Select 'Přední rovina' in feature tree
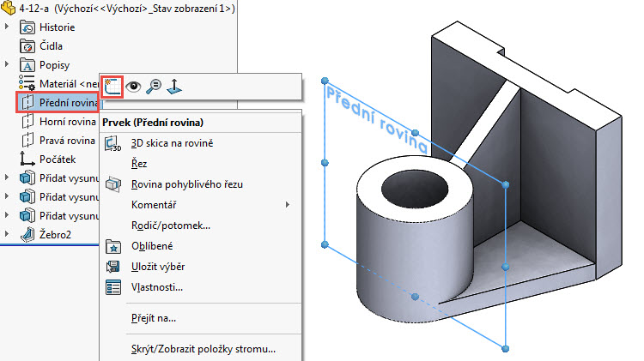644x361 pixels. click(x=68, y=103)
